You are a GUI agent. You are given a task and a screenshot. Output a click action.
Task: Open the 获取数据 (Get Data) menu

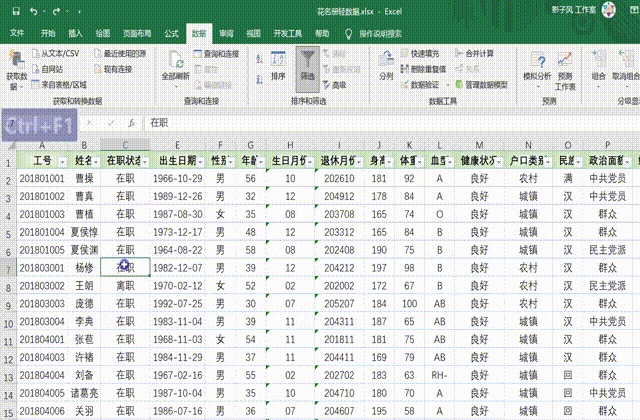[x=16, y=70]
